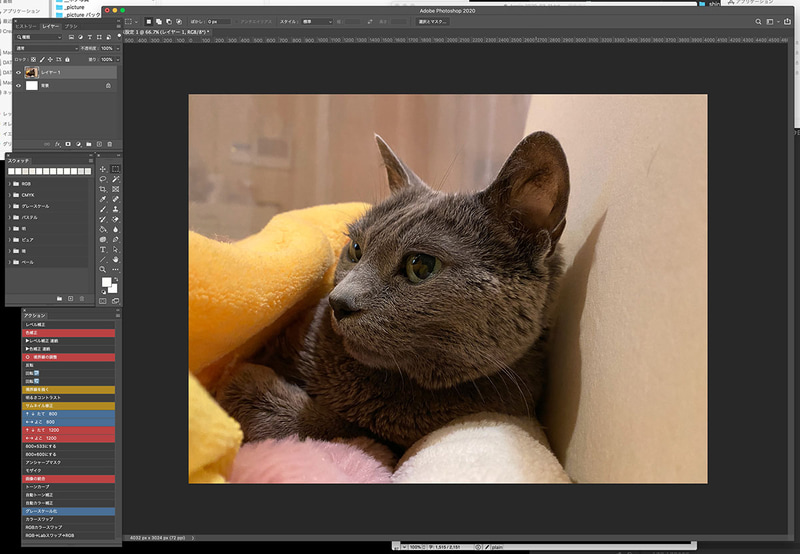Screen dimensions: 800x554
Task: Select the レイヤー tab
Action: 51,26
